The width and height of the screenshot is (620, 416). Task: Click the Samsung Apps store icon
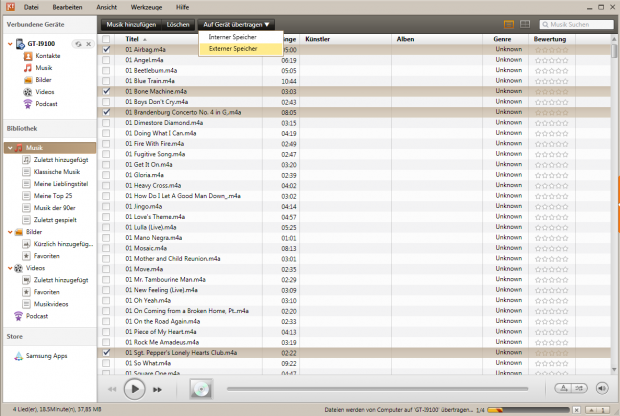(x=15, y=356)
